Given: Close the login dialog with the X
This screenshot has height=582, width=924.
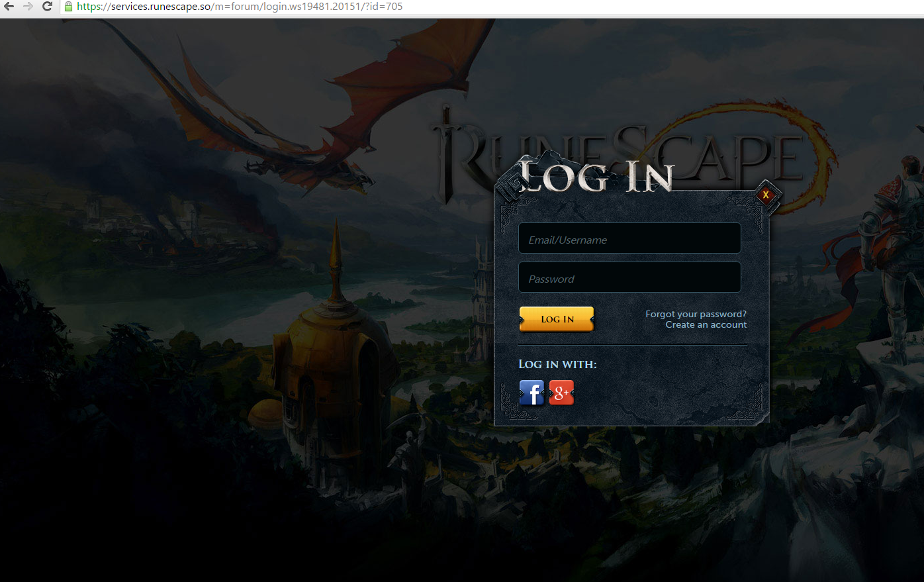Looking at the screenshot, I should (766, 195).
